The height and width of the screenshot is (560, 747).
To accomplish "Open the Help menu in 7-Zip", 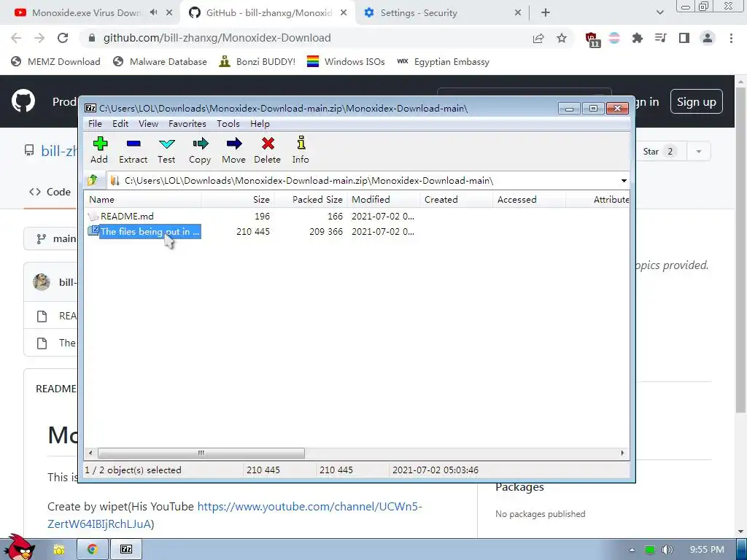I will (x=260, y=124).
